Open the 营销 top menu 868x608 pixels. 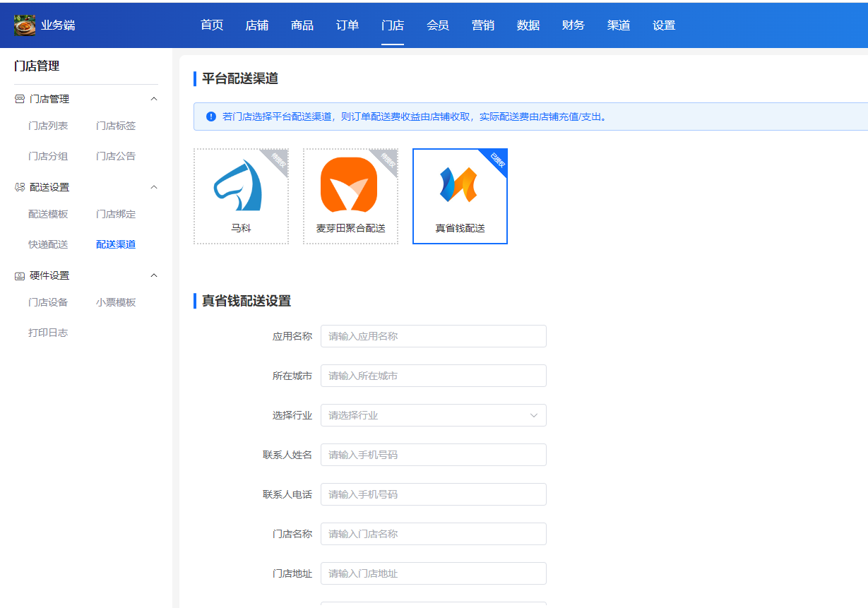click(483, 25)
